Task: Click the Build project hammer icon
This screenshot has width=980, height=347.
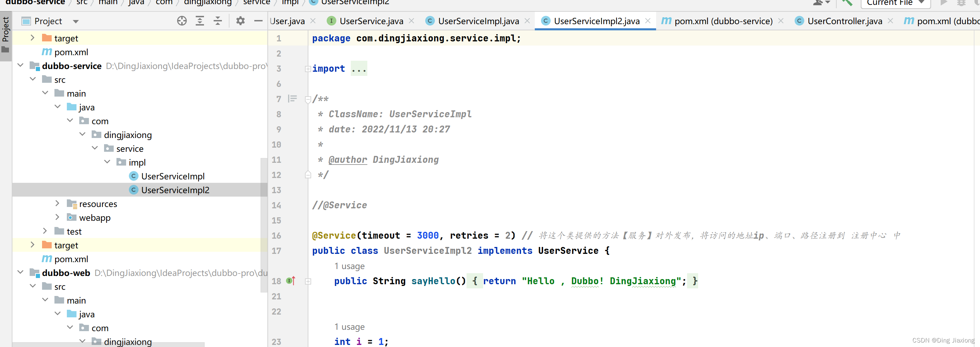Action: click(847, 2)
